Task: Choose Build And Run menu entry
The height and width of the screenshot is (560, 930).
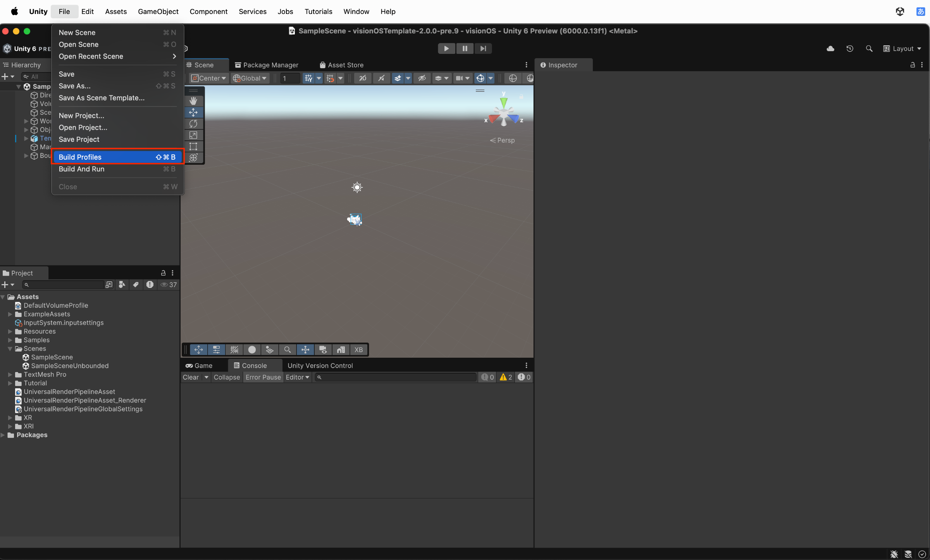Action: (117, 169)
